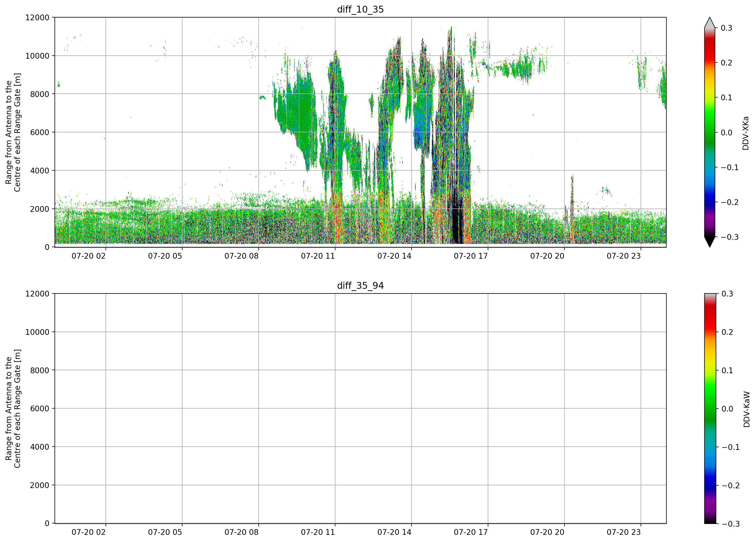The image size is (756, 542).
Task: Click the −0.1 tick on DDV-KaW colorbar
Action: point(731,447)
